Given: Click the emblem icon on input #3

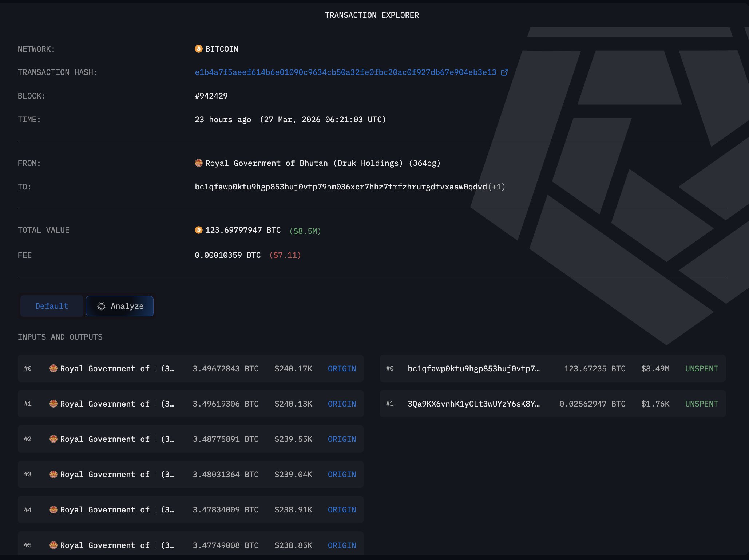Looking at the screenshot, I should click(54, 474).
